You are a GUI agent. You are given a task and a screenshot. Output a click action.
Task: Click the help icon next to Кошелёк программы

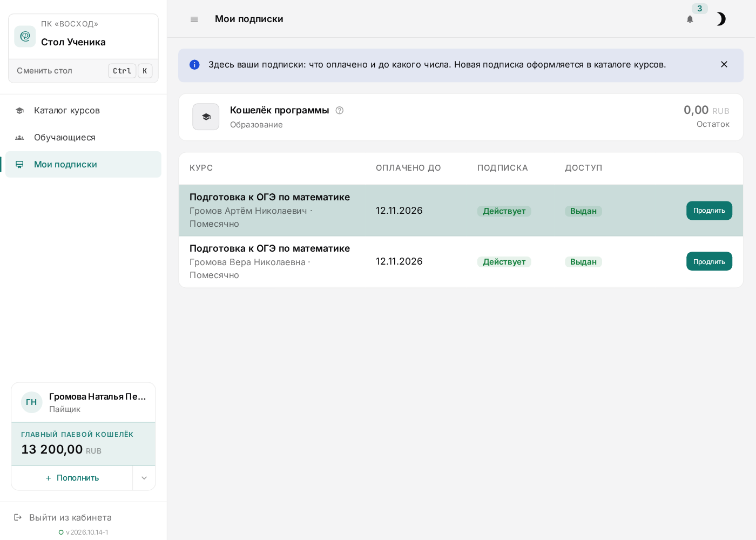point(340,110)
